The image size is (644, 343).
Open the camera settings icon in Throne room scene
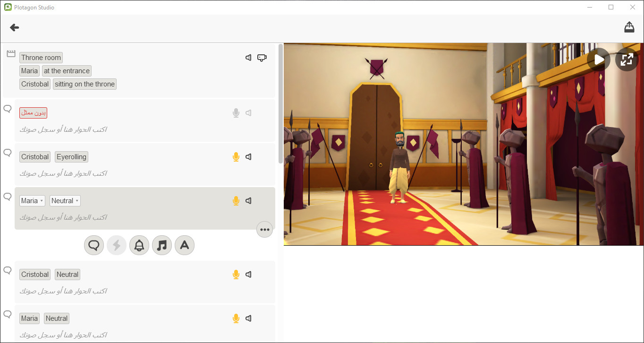click(x=262, y=58)
